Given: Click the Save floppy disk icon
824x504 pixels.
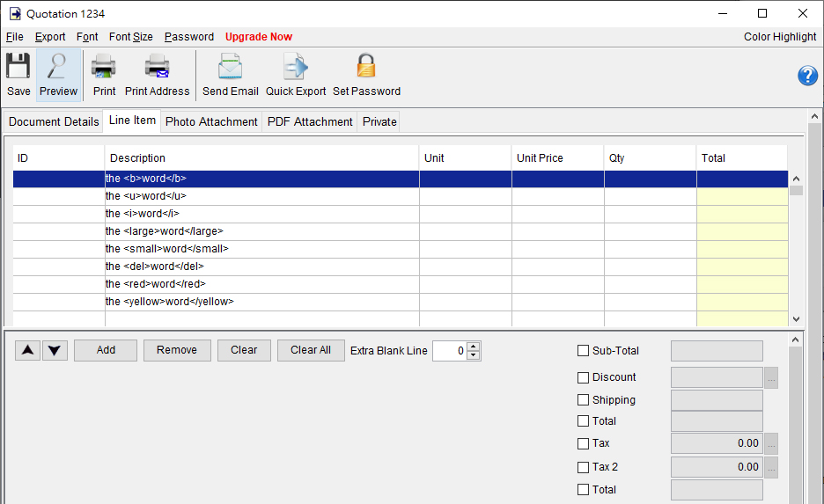Looking at the screenshot, I should tap(18, 66).
